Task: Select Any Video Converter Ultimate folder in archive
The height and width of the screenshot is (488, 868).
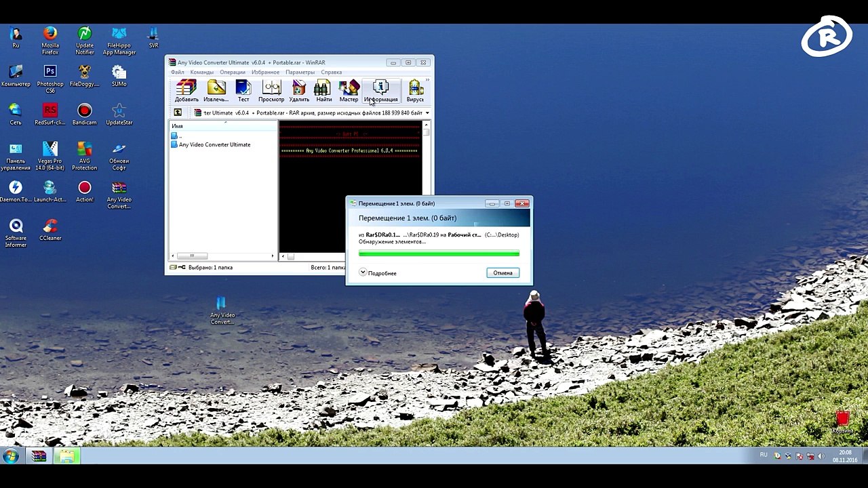Action: point(211,144)
